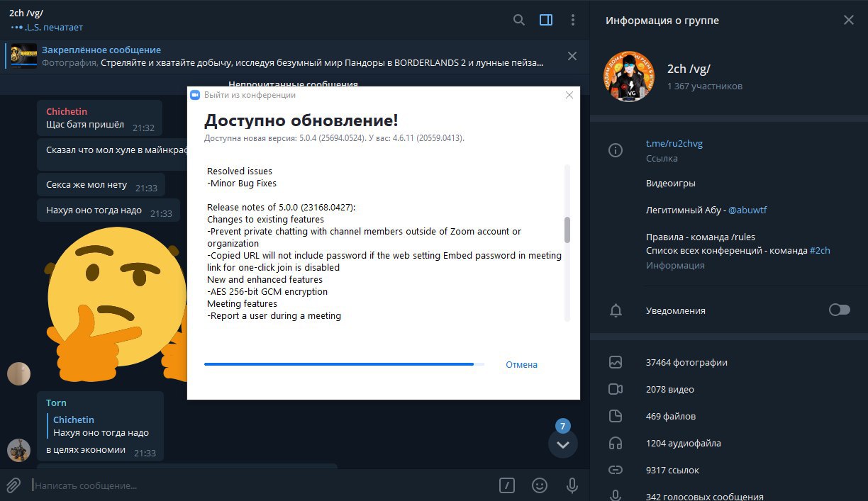Open the 2ch /vg/ group avatar
This screenshot has height=501, width=868.
(x=628, y=77)
